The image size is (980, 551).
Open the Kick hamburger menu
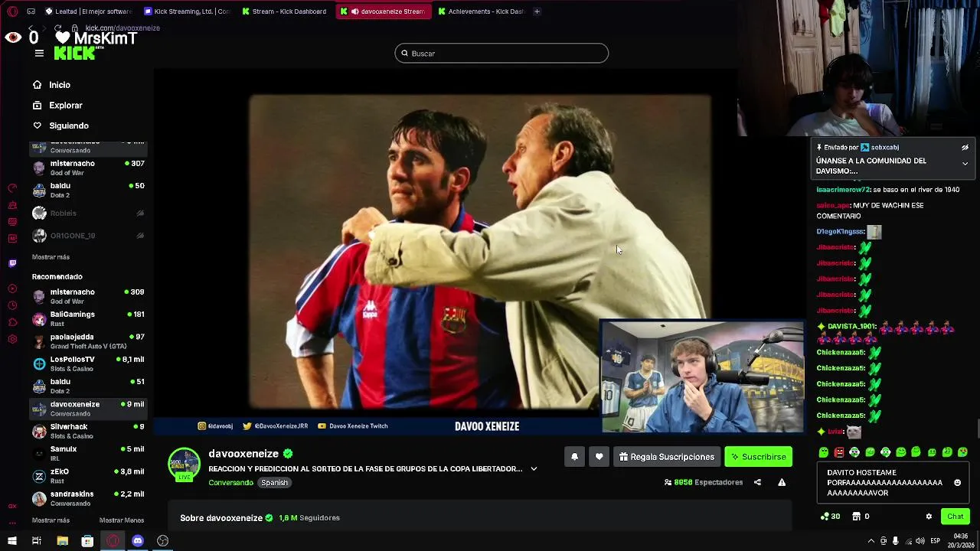click(x=39, y=53)
